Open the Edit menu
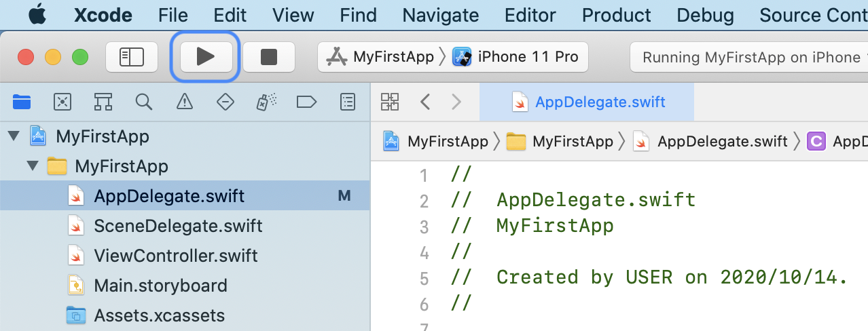Screen dimensions: 868x331 pos(230,15)
